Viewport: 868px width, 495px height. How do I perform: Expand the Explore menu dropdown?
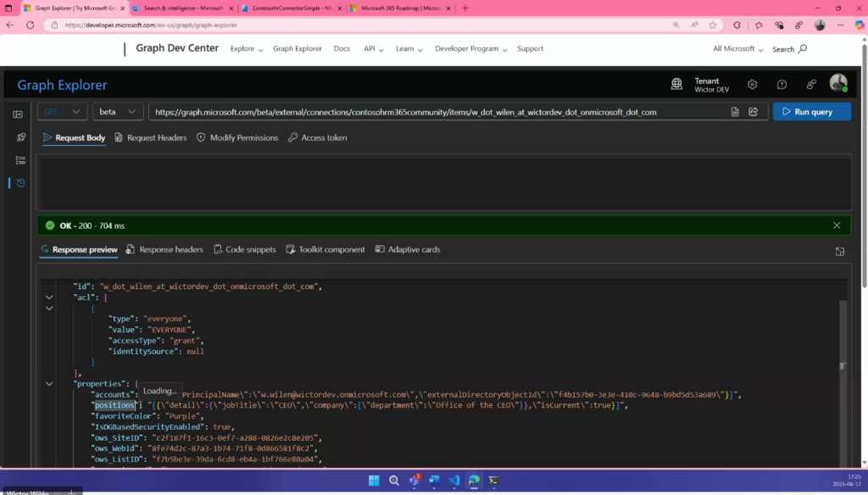(x=247, y=48)
